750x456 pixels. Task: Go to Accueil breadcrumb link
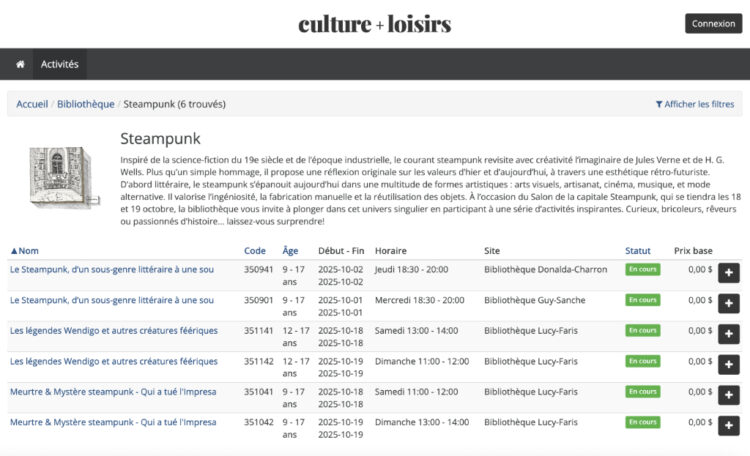tap(32, 104)
